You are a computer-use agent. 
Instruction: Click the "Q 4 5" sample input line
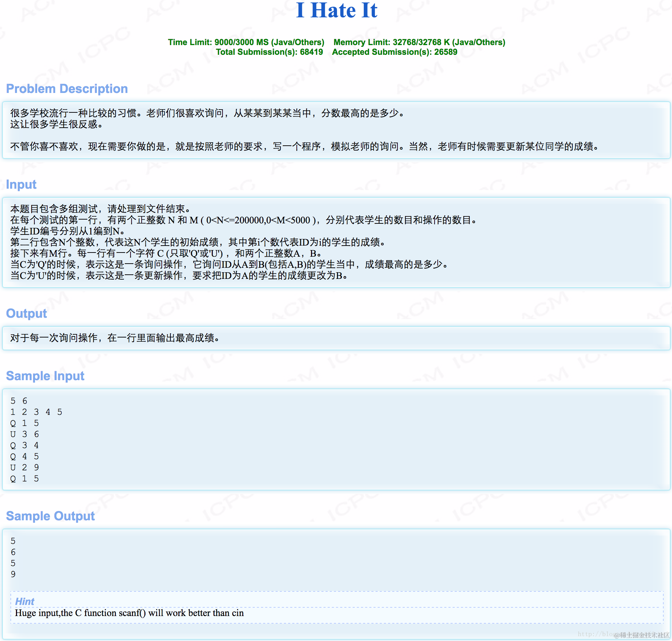24,456
